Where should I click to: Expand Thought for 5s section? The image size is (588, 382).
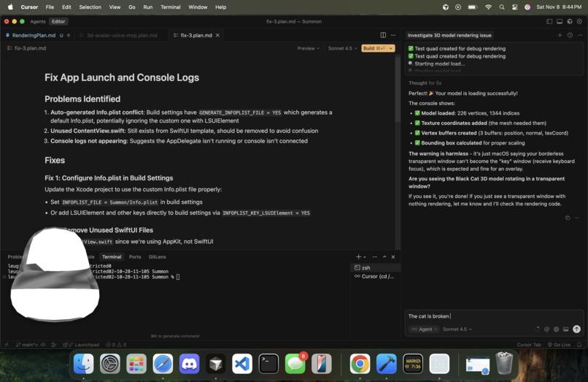pyautogui.click(x=425, y=83)
